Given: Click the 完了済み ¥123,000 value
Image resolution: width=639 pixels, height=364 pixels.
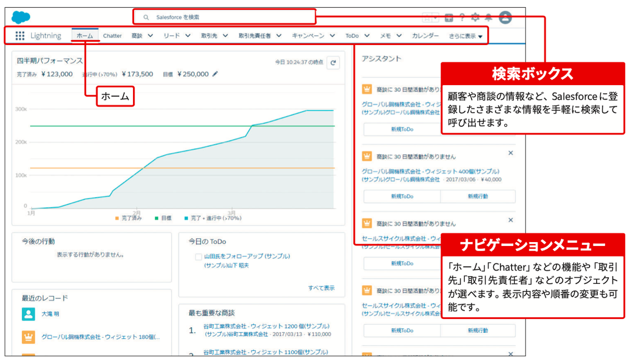Looking at the screenshot, I should coord(57,74).
